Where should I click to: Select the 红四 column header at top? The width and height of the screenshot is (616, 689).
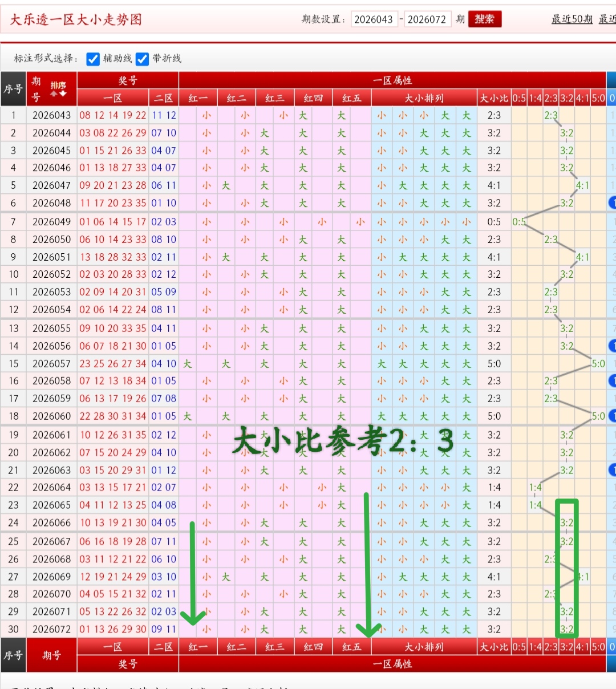click(313, 98)
